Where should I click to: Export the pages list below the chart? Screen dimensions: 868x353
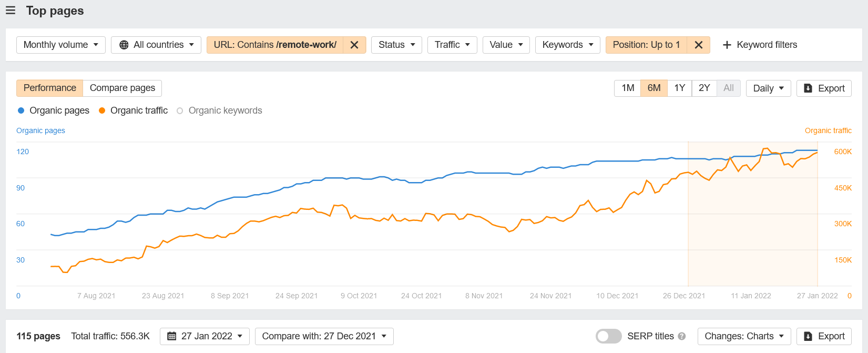[823, 336]
